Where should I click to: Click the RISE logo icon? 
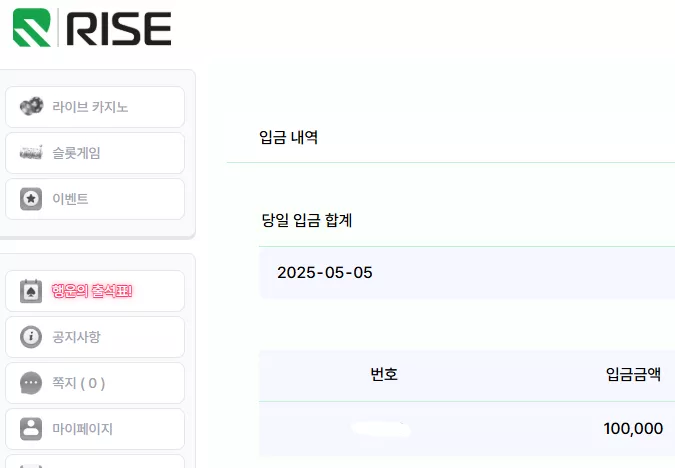32,28
